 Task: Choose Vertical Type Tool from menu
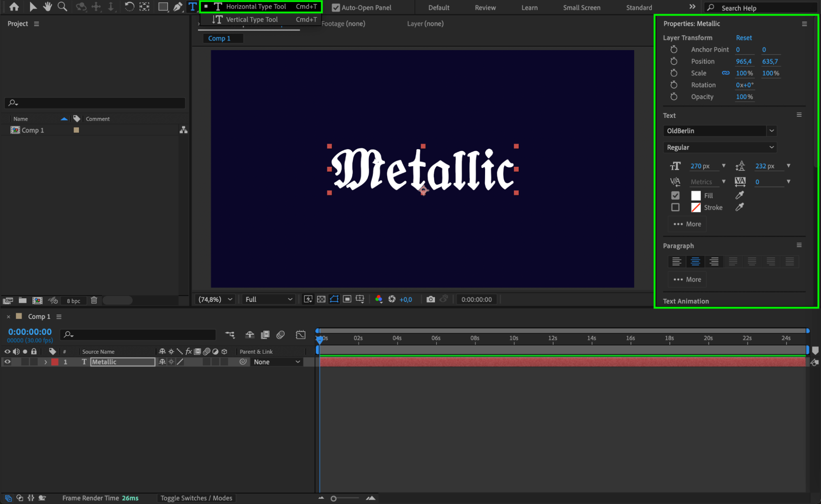(x=251, y=19)
